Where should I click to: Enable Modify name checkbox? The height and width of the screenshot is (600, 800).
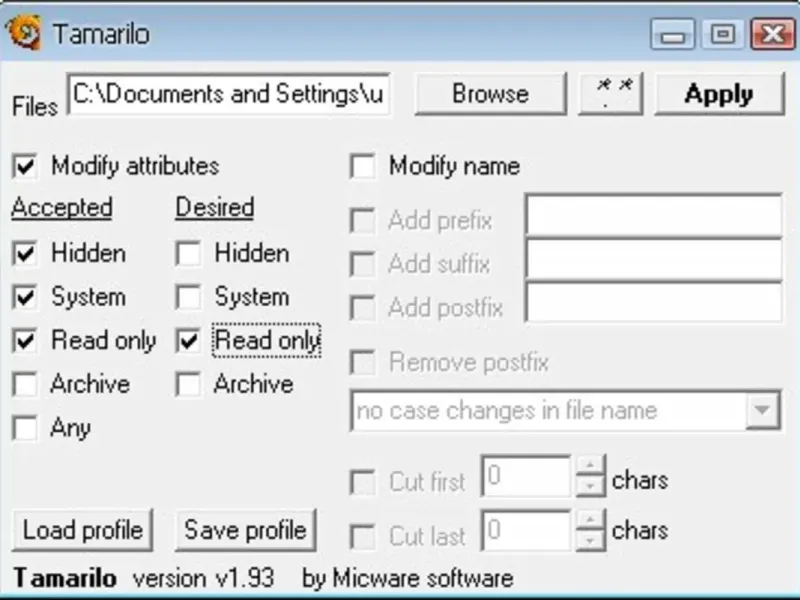(362, 166)
